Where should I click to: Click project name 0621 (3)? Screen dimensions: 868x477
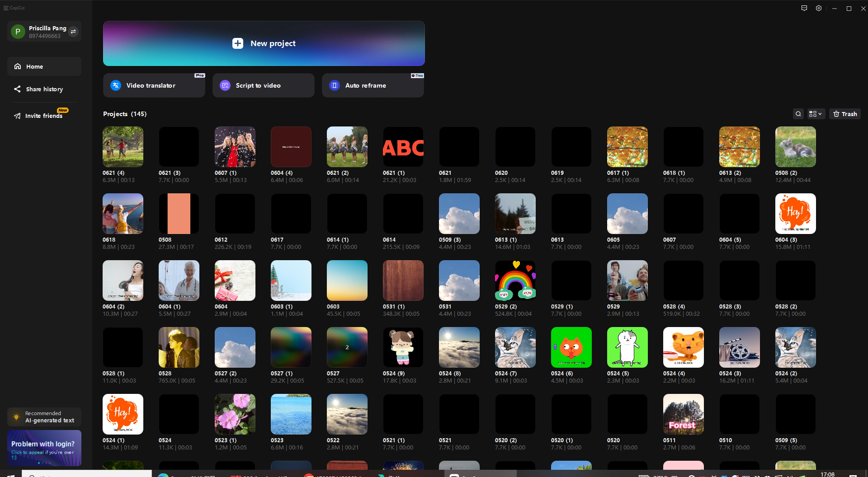coord(170,173)
